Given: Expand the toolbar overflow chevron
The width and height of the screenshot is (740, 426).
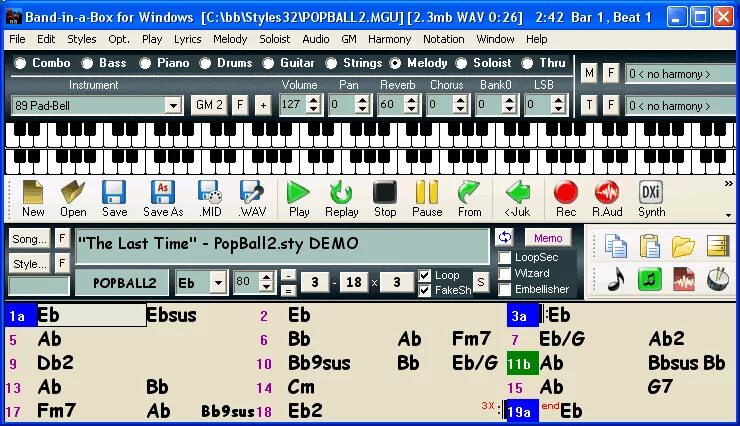Looking at the screenshot, I should 729,184.
